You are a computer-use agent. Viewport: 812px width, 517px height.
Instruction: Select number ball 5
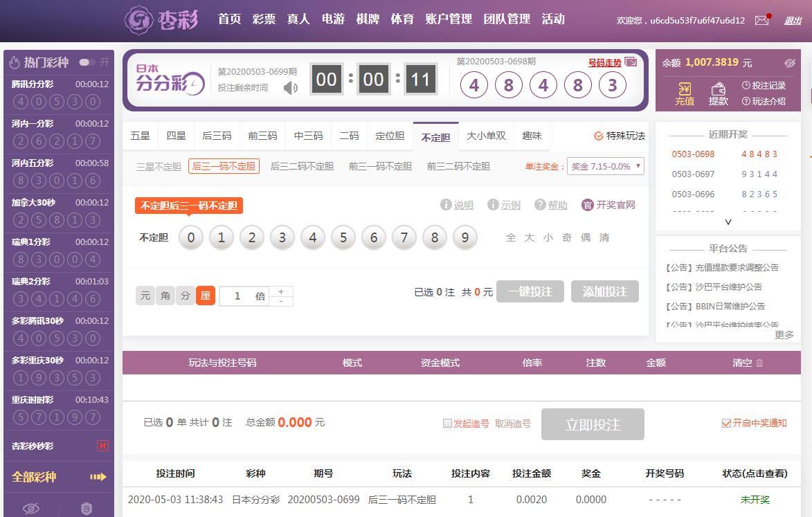point(343,237)
